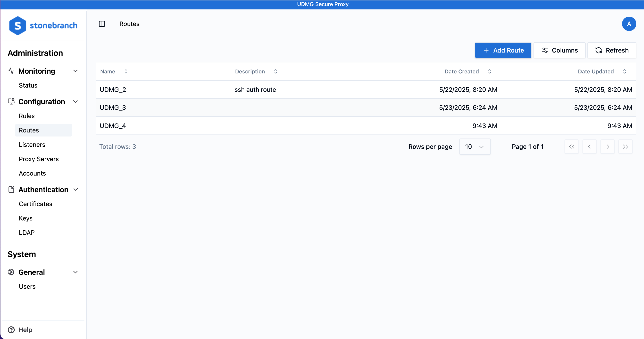Collapse the Monitoring section
This screenshot has height=339, width=644.
coord(75,71)
